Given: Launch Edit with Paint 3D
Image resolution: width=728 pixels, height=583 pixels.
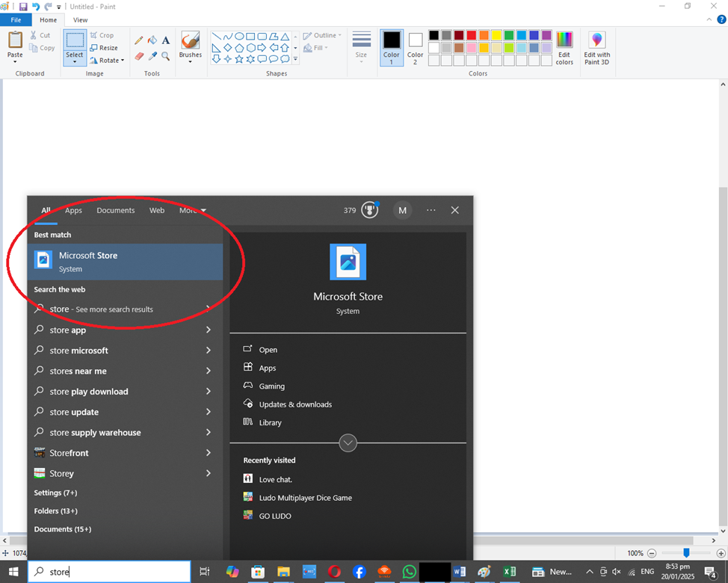Looking at the screenshot, I should 597,48.
